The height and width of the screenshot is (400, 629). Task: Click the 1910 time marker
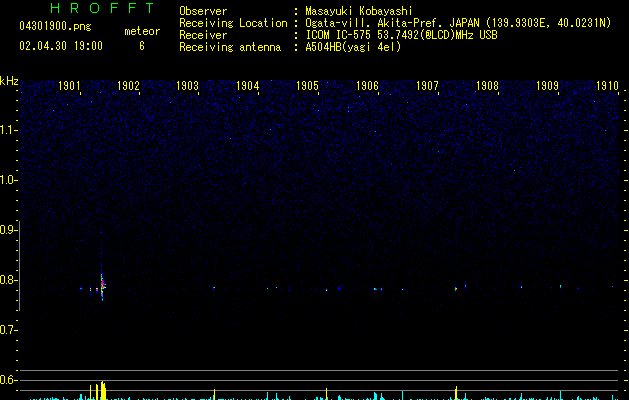(x=607, y=85)
